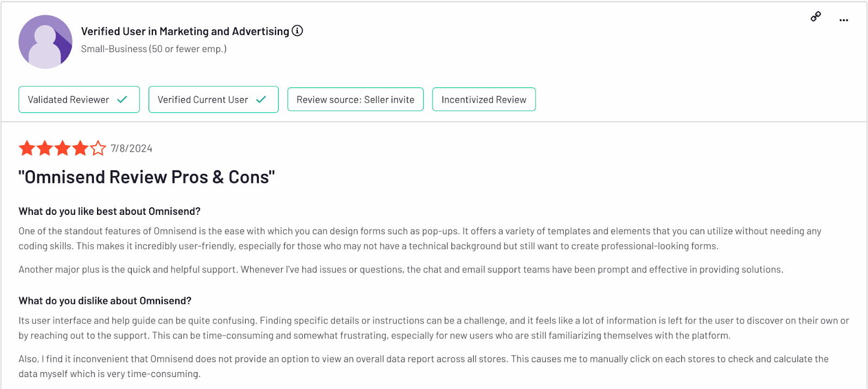Click the review date 7/8/2024

[x=131, y=149]
